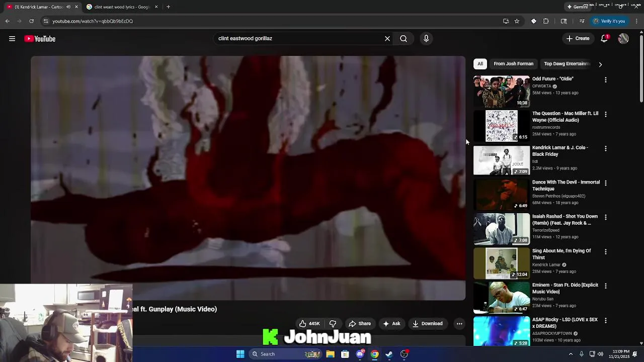Open Isaiah Rashad Shot You Down title
This screenshot has width=644, height=362.
565,220
